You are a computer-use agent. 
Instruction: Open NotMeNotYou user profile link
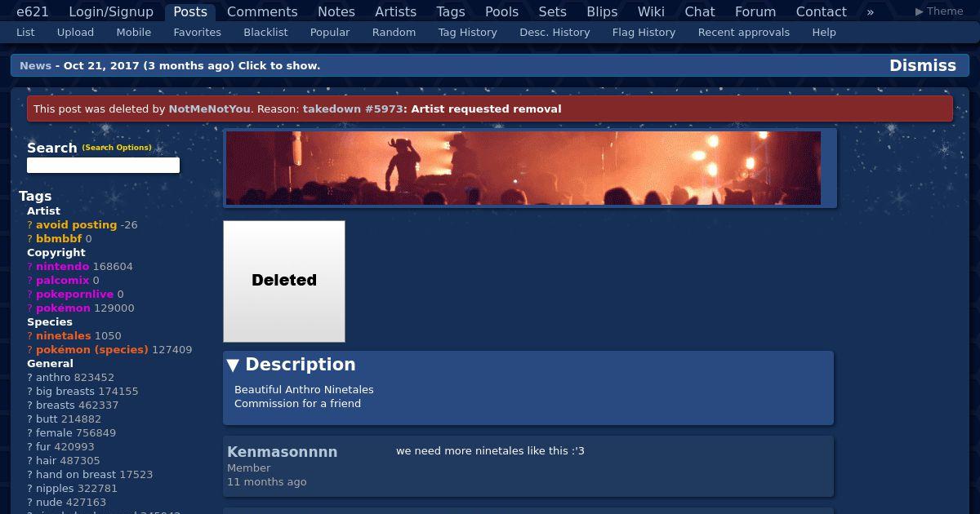(x=210, y=109)
